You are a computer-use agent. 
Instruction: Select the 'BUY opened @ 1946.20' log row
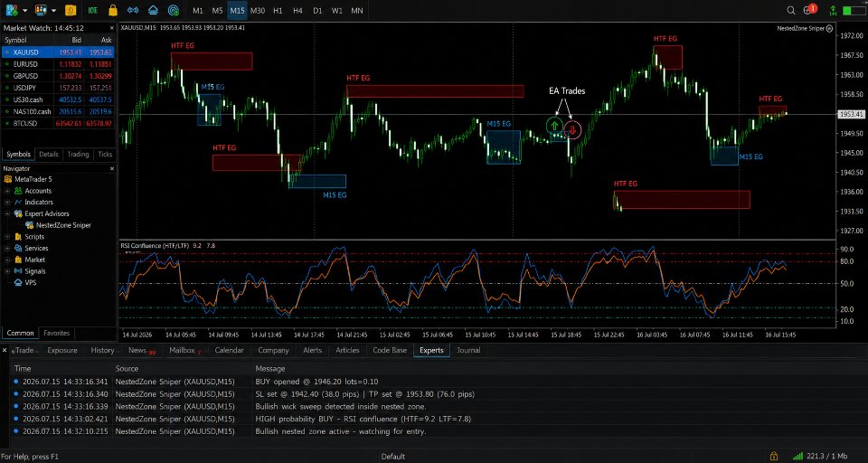[x=434, y=382]
